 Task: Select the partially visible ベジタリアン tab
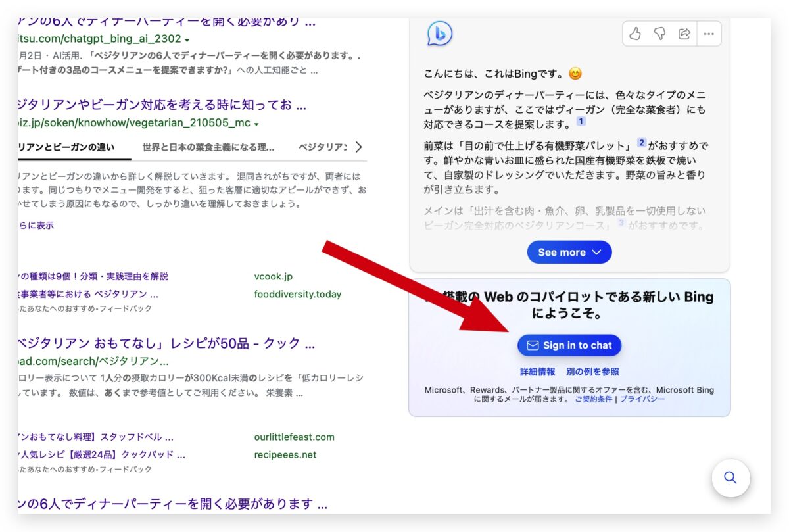tap(322, 147)
